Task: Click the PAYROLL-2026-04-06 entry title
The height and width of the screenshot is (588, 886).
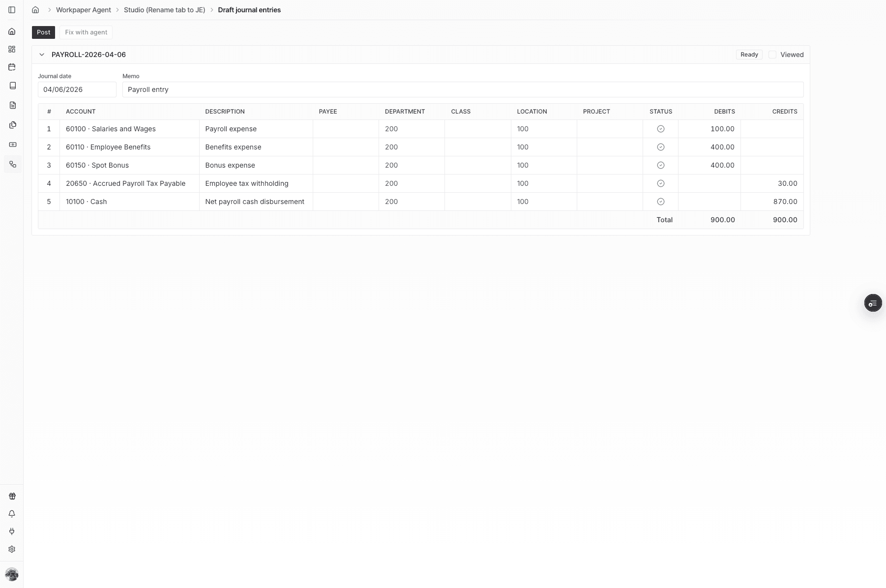Action: tap(89, 55)
